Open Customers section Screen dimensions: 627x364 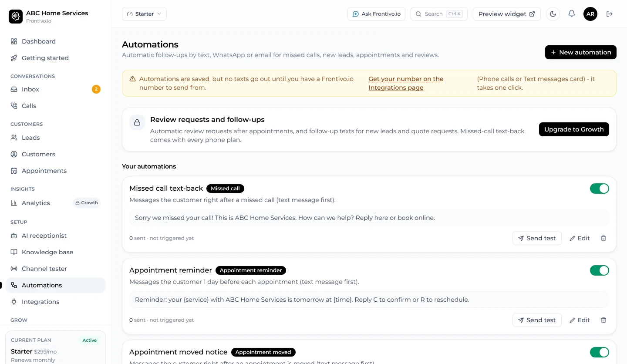(55, 154)
